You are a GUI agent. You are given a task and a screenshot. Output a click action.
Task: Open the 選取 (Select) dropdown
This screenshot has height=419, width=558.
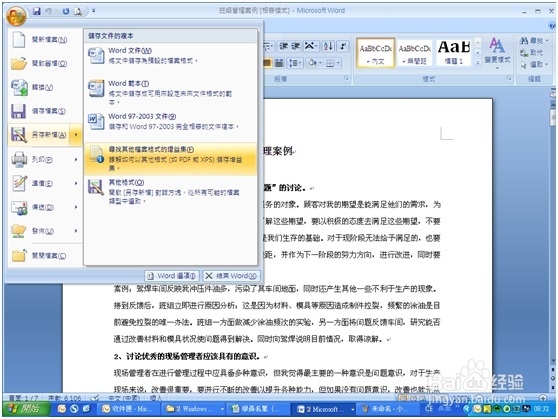tap(534, 64)
